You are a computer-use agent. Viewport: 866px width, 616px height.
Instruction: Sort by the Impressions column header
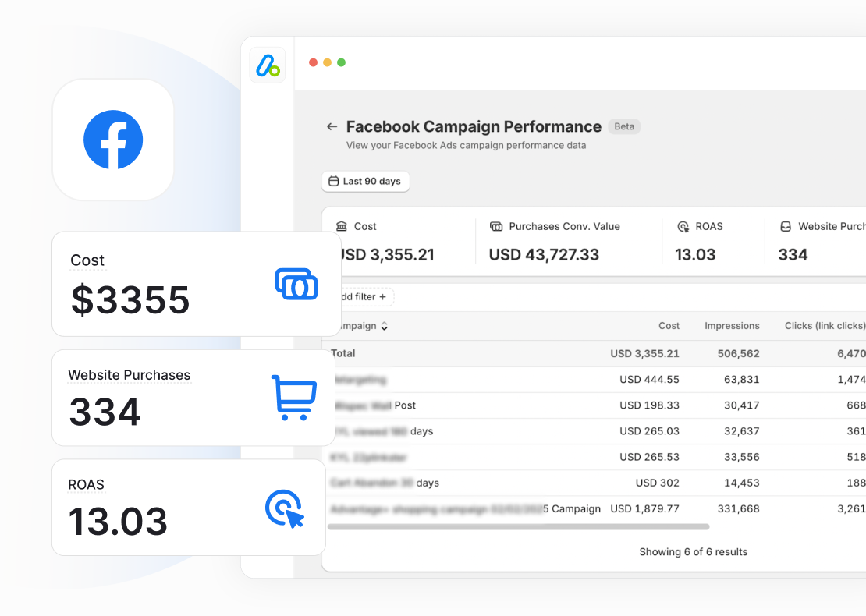click(731, 326)
